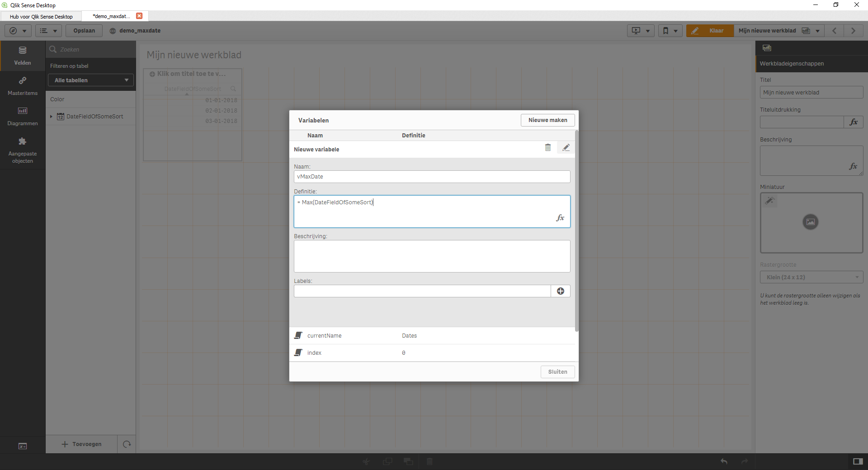Click the thumbnail magic wand icon

coord(769,201)
